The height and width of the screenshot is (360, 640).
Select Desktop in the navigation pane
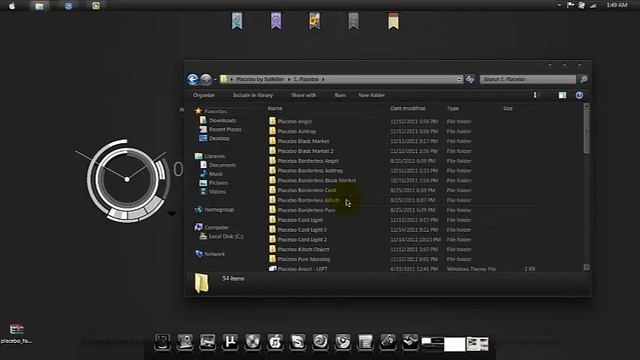pyautogui.click(x=219, y=138)
